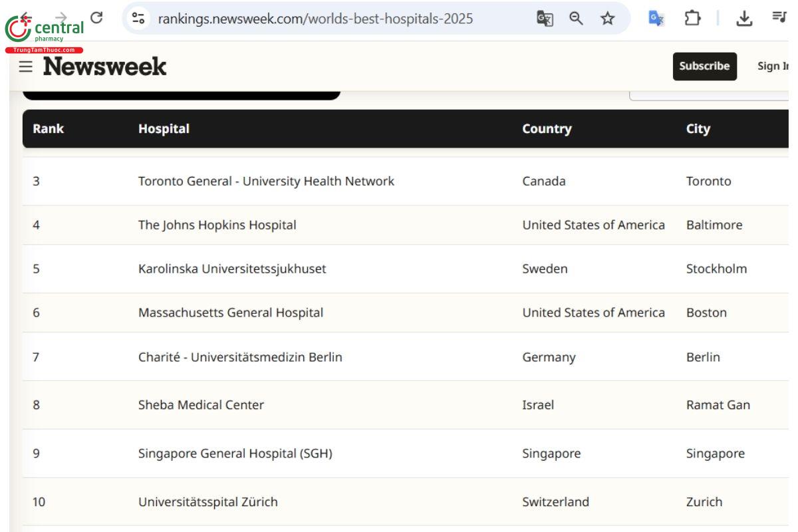Select the Toronto General hospital row
Viewport: 798px width, 532px height.
click(x=266, y=181)
